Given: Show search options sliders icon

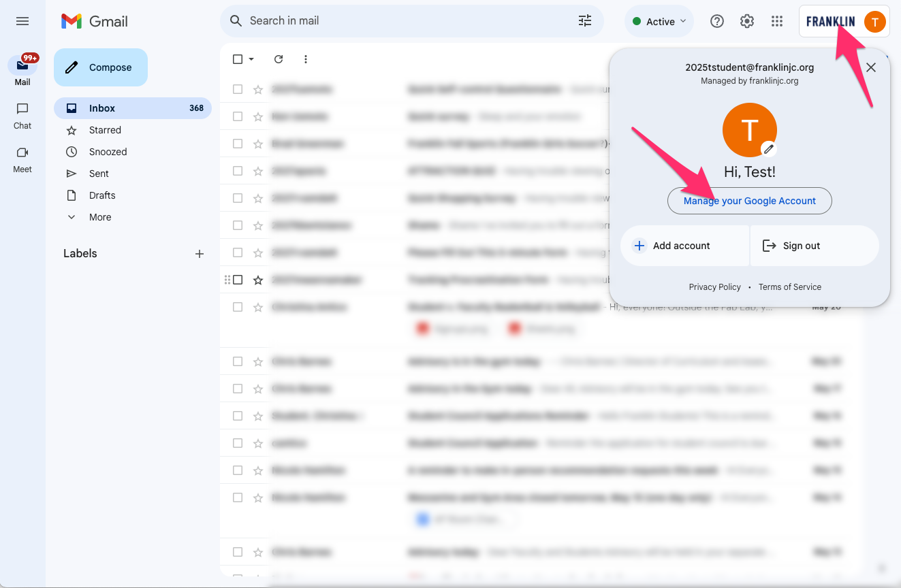Looking at the screenshot, I should 585,21.
